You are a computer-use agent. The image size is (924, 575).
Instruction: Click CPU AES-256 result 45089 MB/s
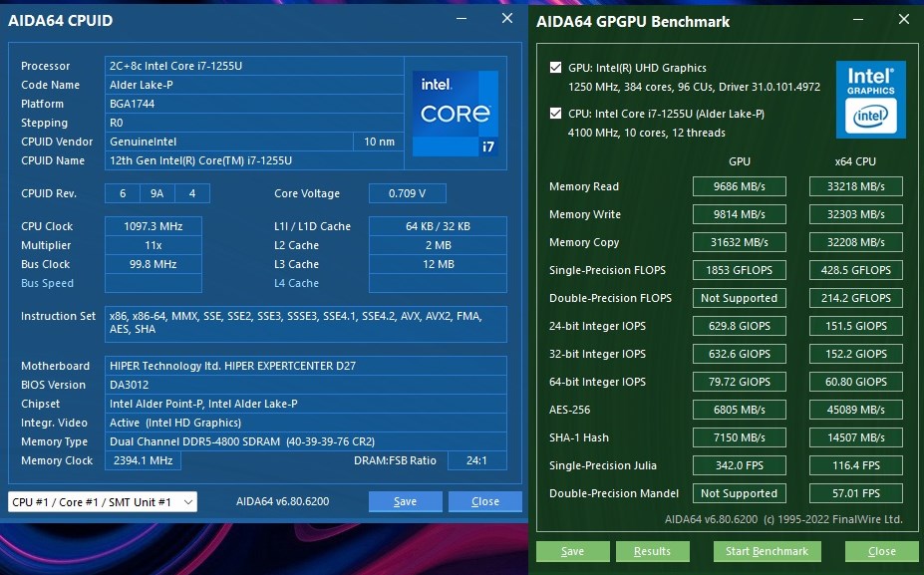pos(855,410)
